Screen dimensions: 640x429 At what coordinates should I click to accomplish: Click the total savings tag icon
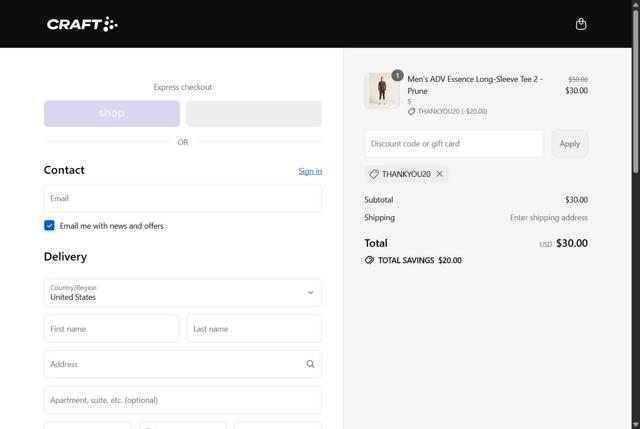tap(369, 260)
